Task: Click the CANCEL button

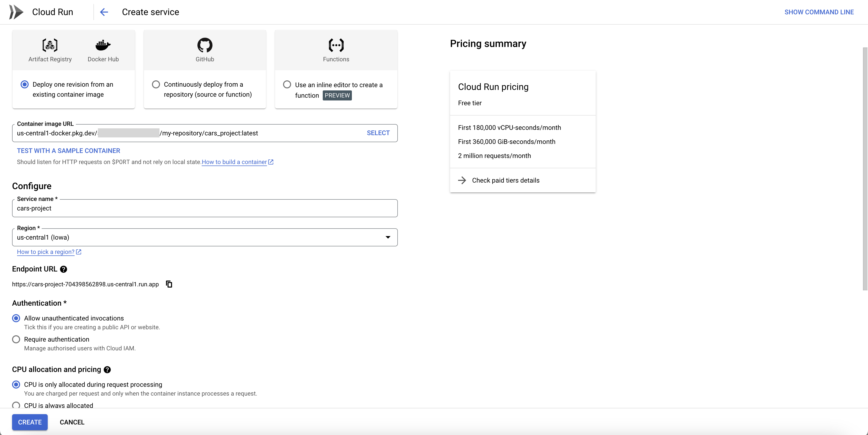Action: (72, 422)
